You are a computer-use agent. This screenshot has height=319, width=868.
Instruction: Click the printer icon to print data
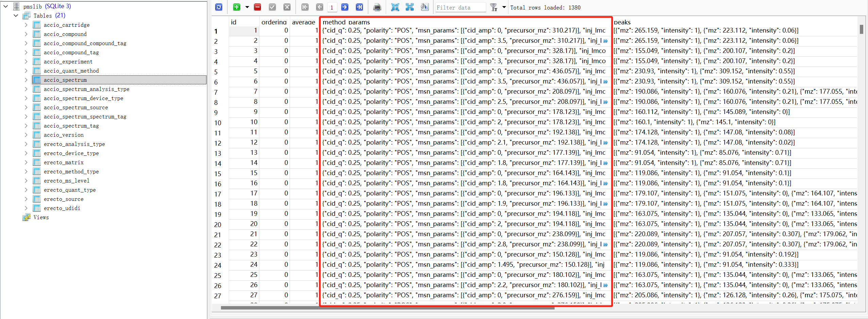click(377, 7)
